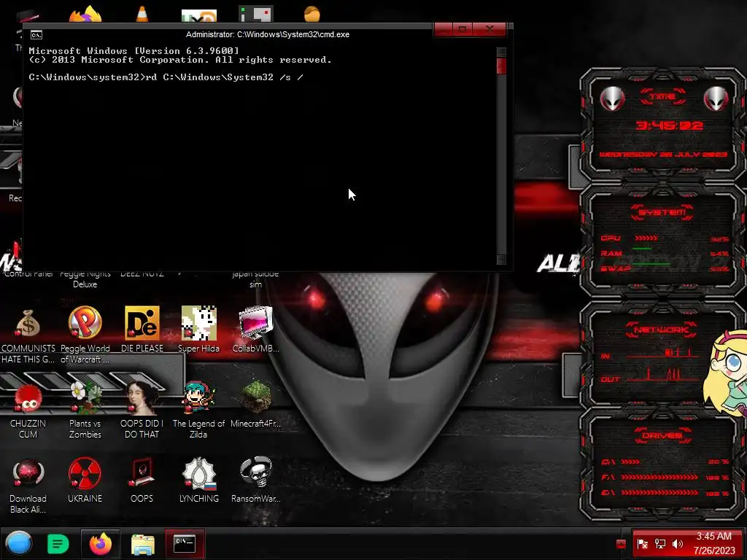Open the volume speaker tray icon
Viewport: 747px width, 560px height.
point(678,544)
